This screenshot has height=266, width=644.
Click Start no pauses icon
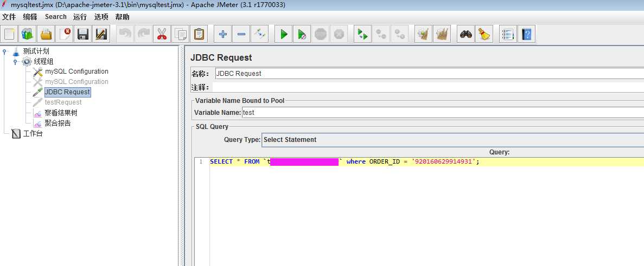click(302, 34)
